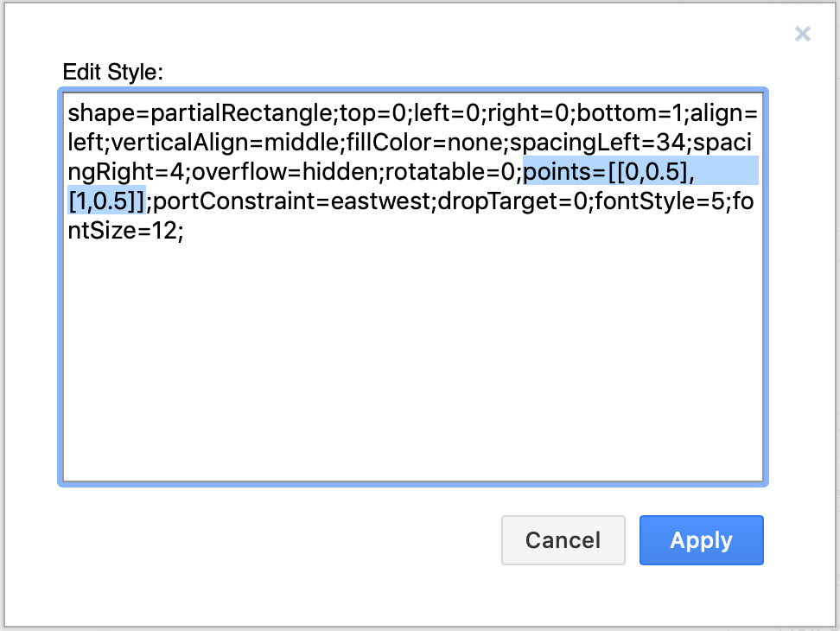The image size is (840, 631).
Task: Click the blue X close icon
Action: click(x=802, y=34)
